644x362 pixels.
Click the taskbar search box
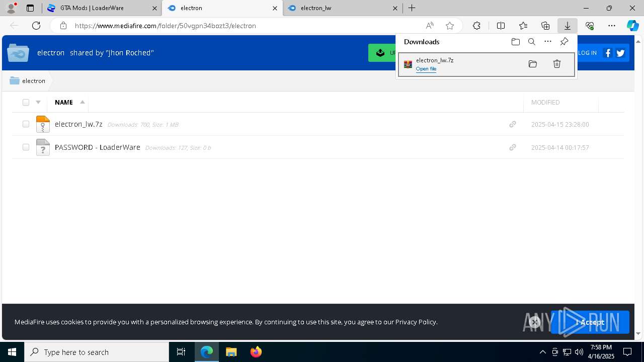point(97,352)
